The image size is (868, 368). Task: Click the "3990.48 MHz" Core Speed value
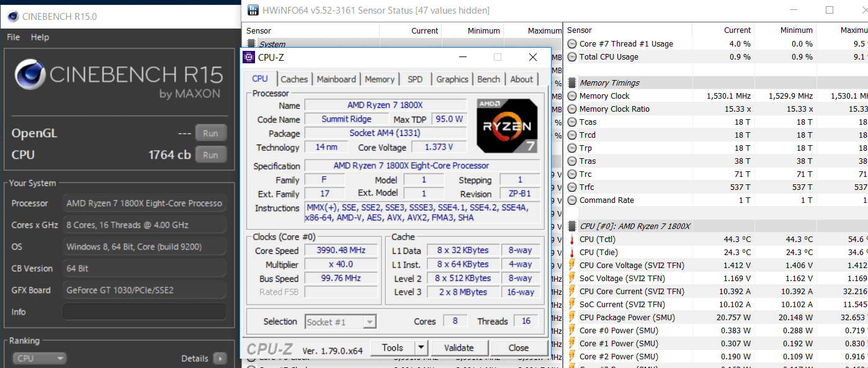(x=341, y=251)
